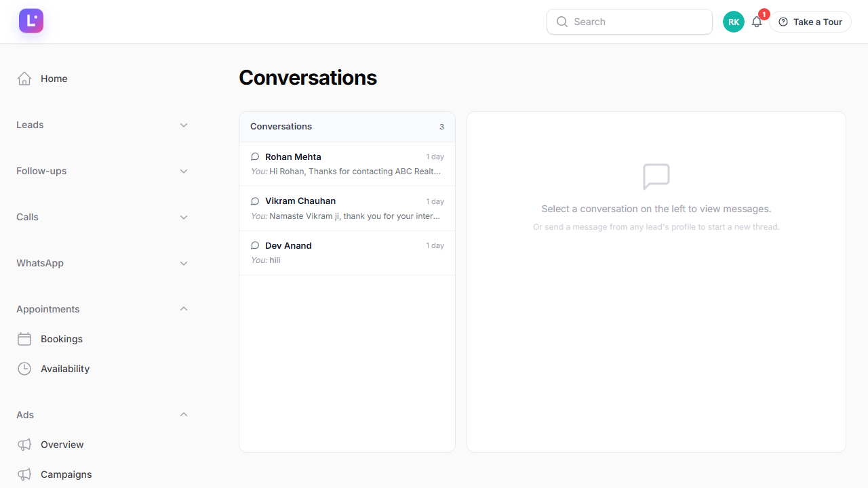
Task: Click the 'hiii' message preview
Action: click(x=275, y=260)
